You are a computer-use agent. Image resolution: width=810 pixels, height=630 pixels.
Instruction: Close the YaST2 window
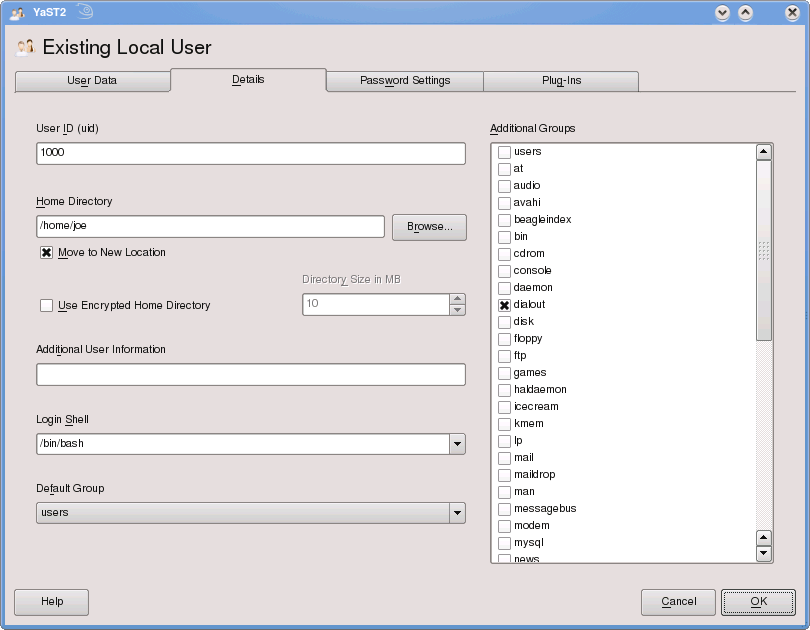[792, 12]
